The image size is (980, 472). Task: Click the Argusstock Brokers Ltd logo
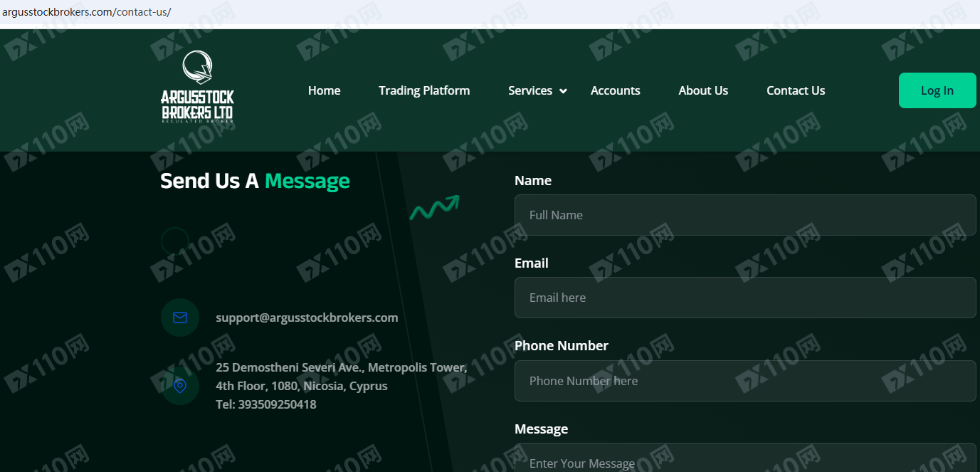(197, 88)
